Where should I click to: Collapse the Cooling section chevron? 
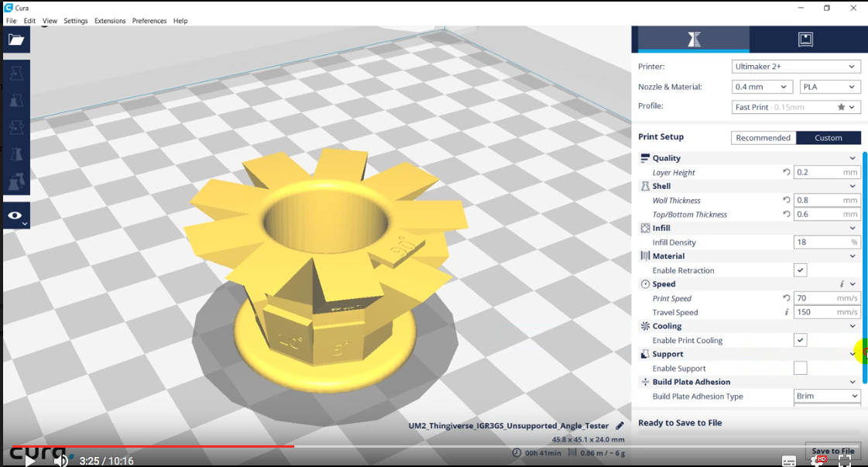coord(853,326)
